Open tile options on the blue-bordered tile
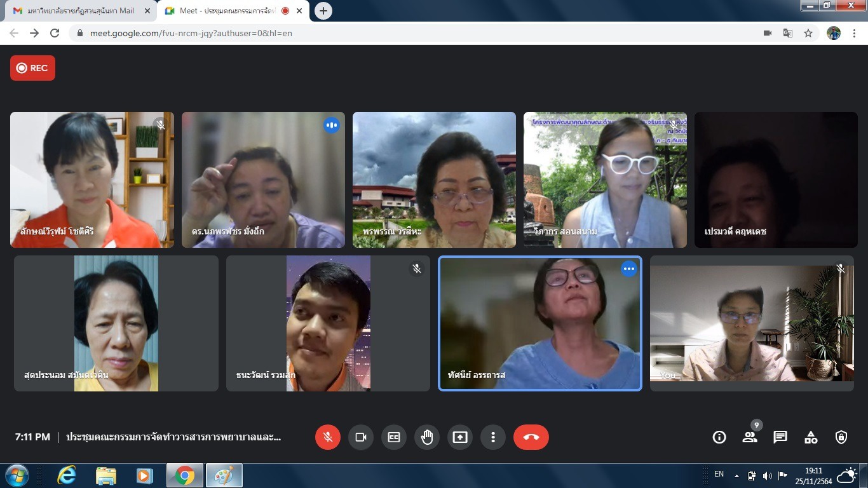Viewport: 868px width, 488px height. point(628,269)
